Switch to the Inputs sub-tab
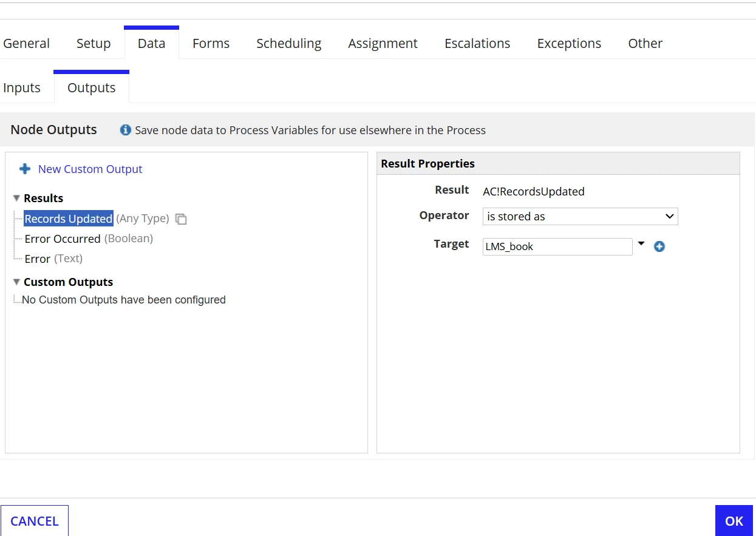 22,87
